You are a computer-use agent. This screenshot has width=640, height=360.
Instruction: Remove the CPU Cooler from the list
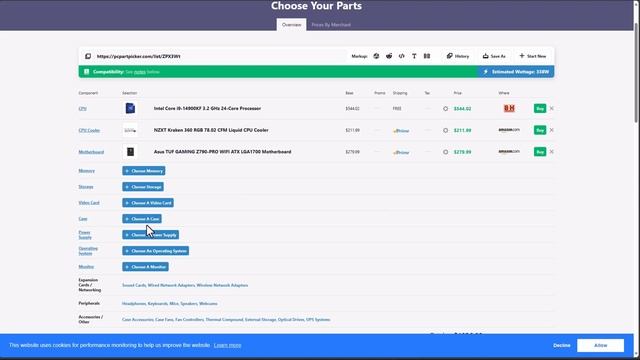[551, 130]
